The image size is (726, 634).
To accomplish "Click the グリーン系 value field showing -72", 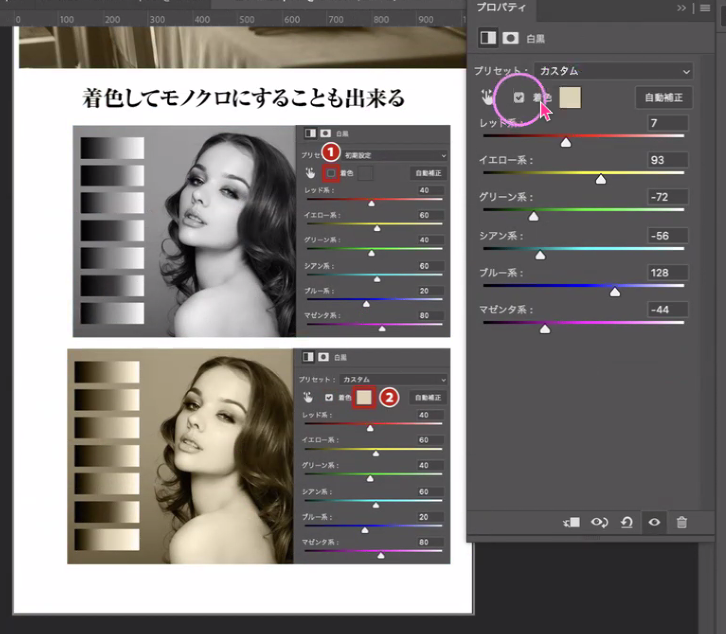I will (x=666, y=197).
